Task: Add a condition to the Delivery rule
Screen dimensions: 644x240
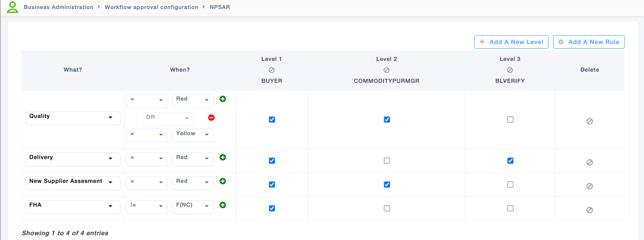Action: (x=223, y=158)
